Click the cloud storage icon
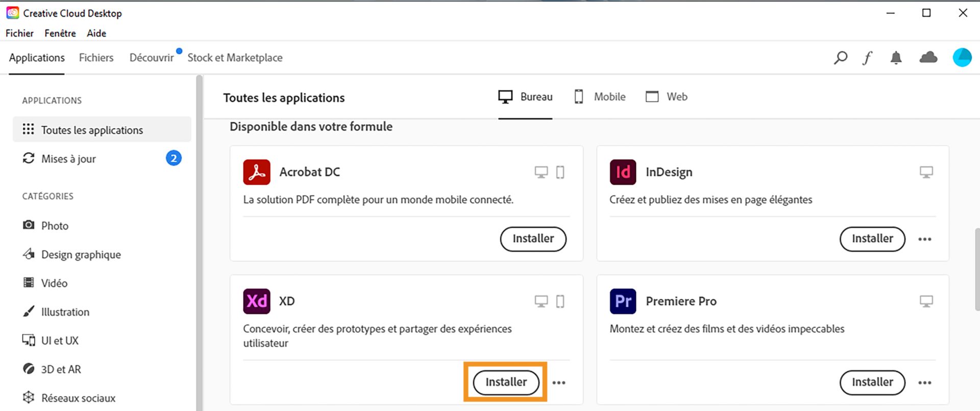Viewport: 980px width, 411px height. click(x=928, y=58)
